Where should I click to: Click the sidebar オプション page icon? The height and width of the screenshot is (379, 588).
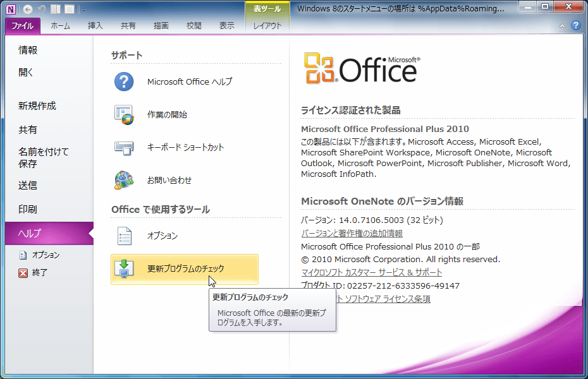[x=23, y=255]
